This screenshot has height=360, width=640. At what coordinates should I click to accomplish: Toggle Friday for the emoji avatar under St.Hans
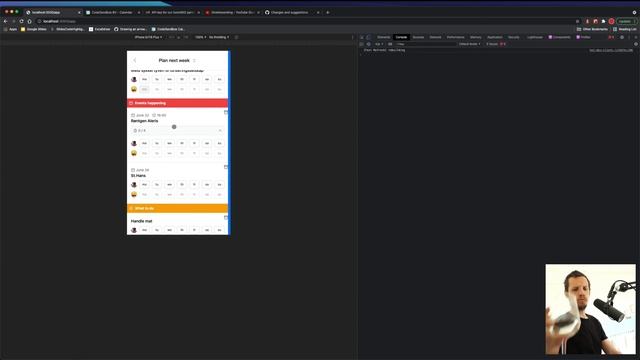pyautogui.click(x=194, y=194)
